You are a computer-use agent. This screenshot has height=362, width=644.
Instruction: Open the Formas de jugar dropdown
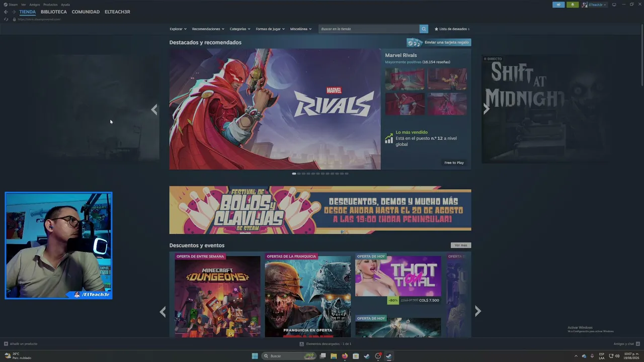click(x=270, y=29)
